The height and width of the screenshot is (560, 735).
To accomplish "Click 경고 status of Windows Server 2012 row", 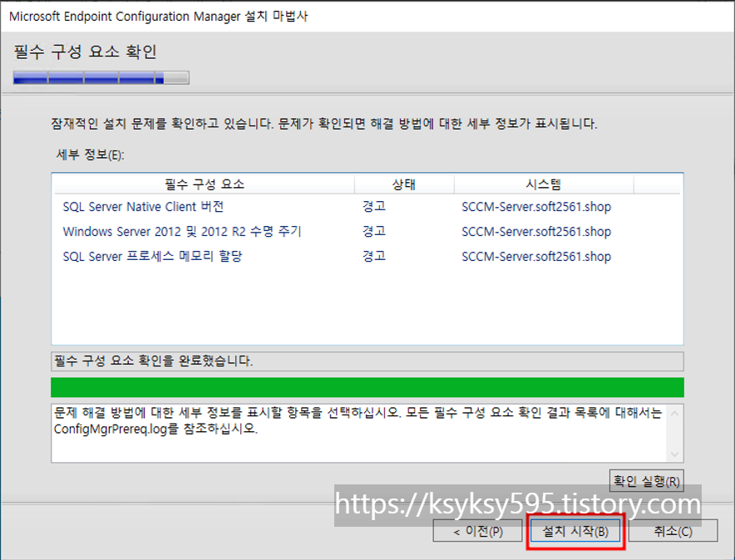I will pos(374,231).
